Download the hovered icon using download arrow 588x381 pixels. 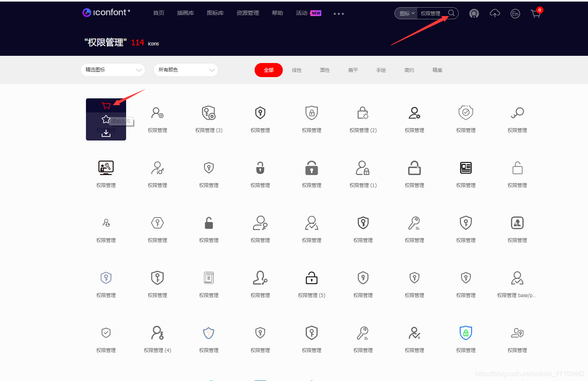[106, 133]
